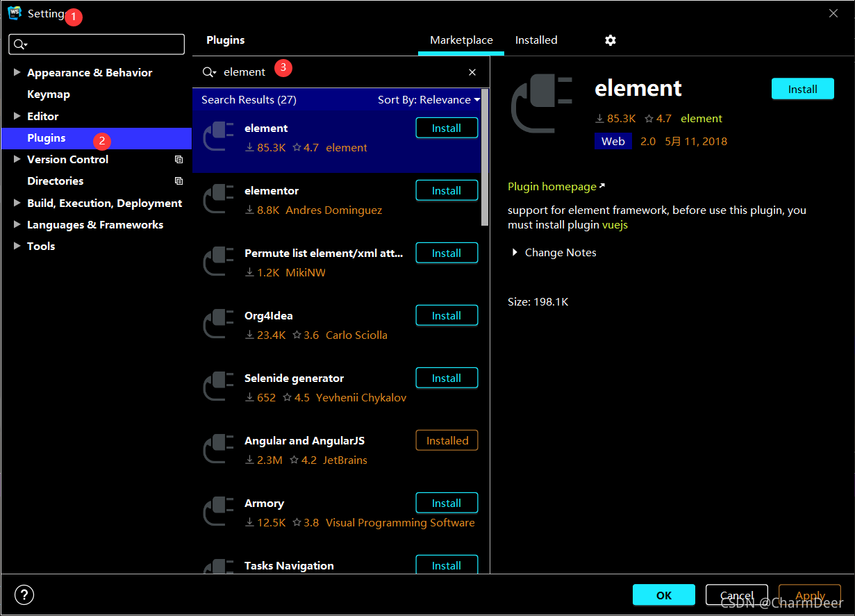Switch to the Marketplace tab
This screenshot has height=616, width=855.
(x=461, y=40)
